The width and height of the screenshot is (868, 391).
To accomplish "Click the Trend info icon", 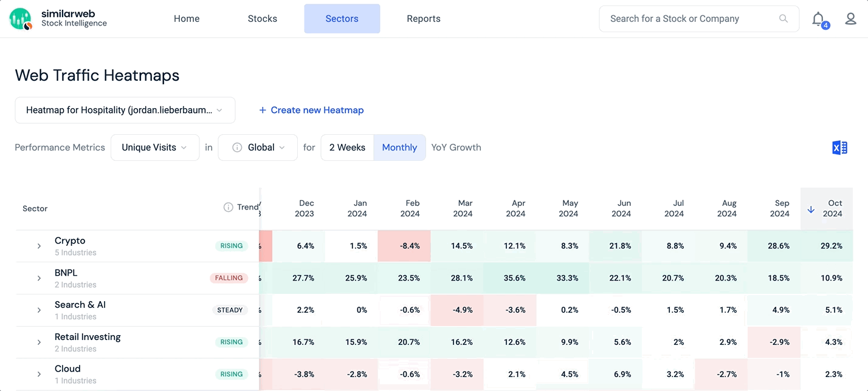I will point(229,208).
